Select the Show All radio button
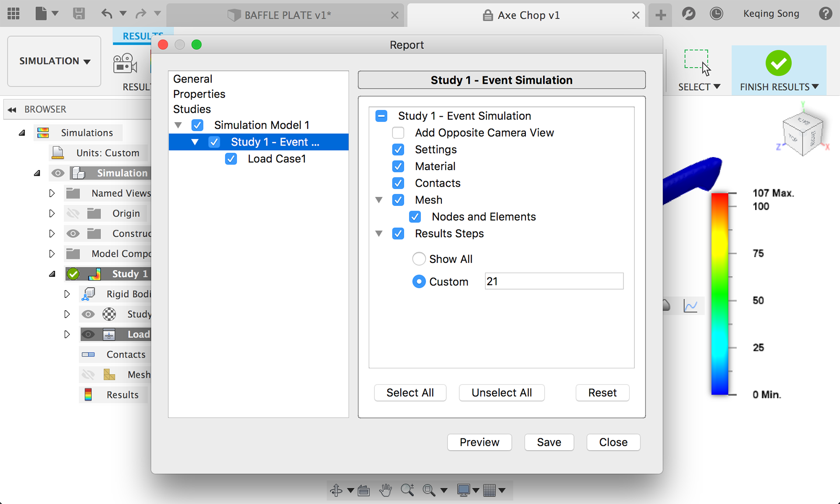840x504 pixels. point(419,259)
